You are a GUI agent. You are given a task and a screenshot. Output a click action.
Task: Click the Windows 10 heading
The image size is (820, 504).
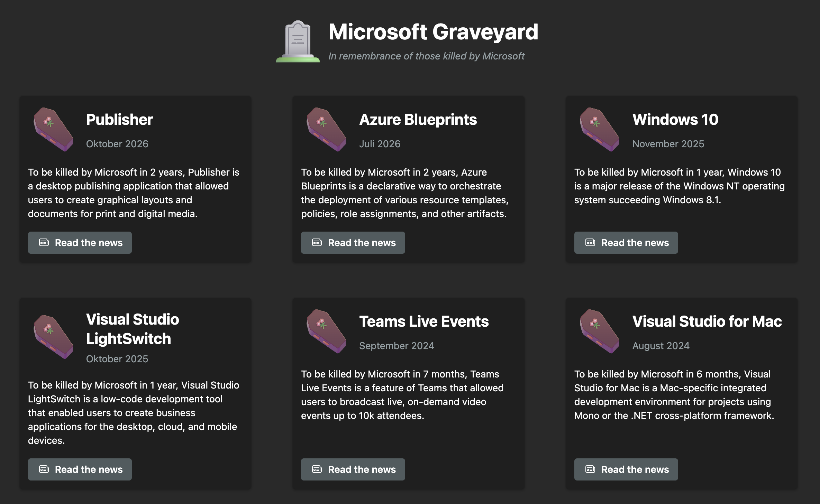click(675, 120)
